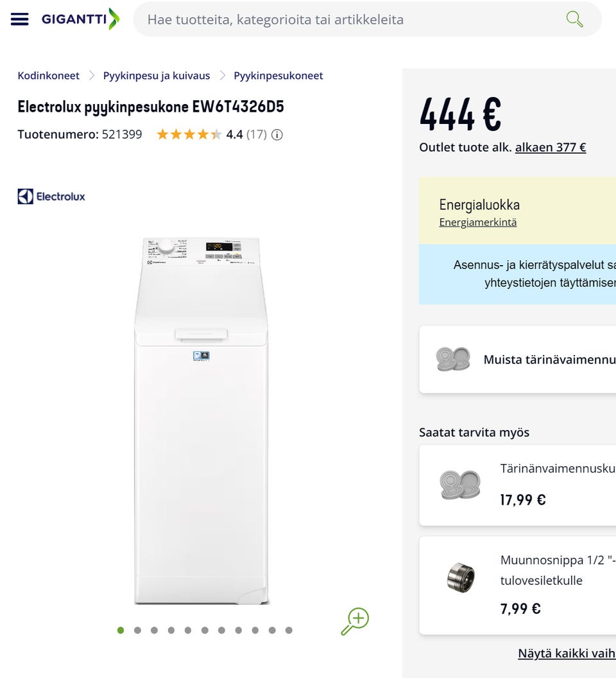Click the Electrolux brand logo
Viewport: 616px width, 678px height.
coord(51,196)
